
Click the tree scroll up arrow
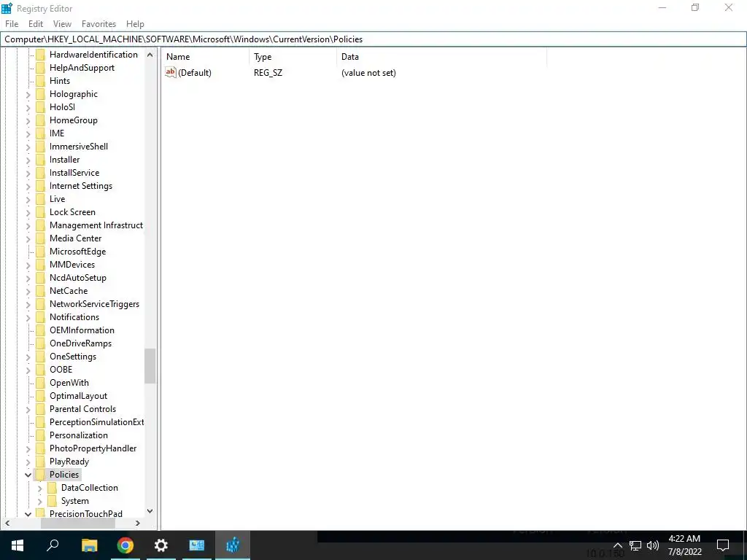point(150,55)
